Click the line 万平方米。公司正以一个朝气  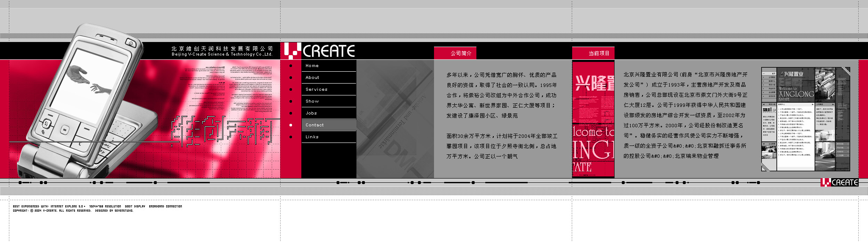[482, 157]
